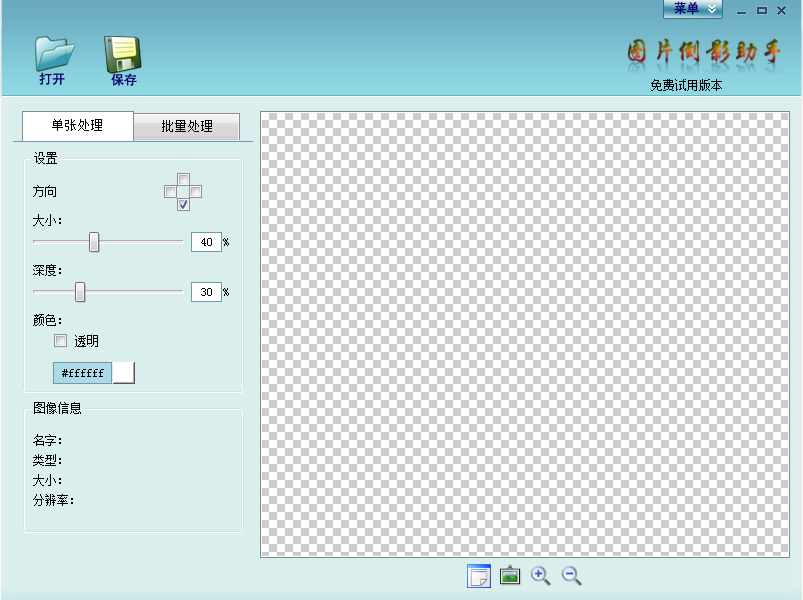Zoom in with the plus magnifier
The width and height of the screenshot is (803, 600).
540,575
